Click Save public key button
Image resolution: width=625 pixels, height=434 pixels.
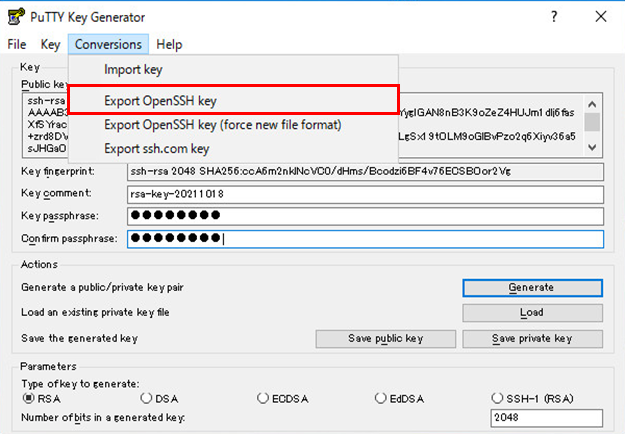tap(385, 339)
